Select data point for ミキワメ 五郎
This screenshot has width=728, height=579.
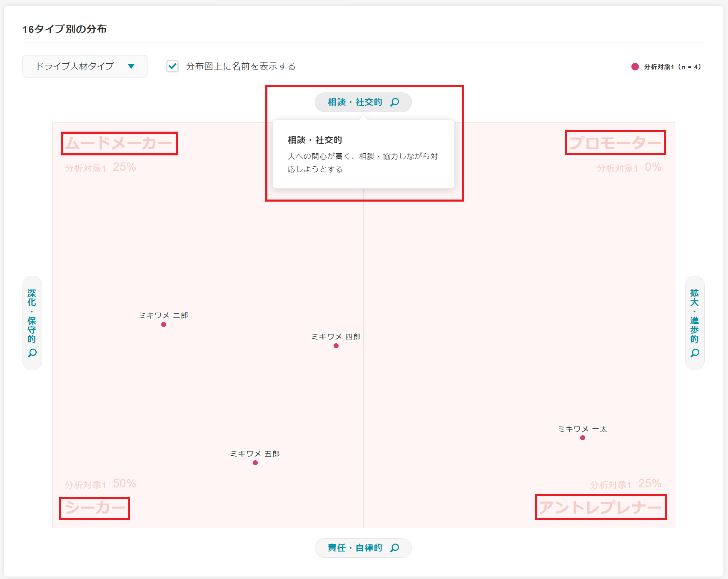(255, 463)
